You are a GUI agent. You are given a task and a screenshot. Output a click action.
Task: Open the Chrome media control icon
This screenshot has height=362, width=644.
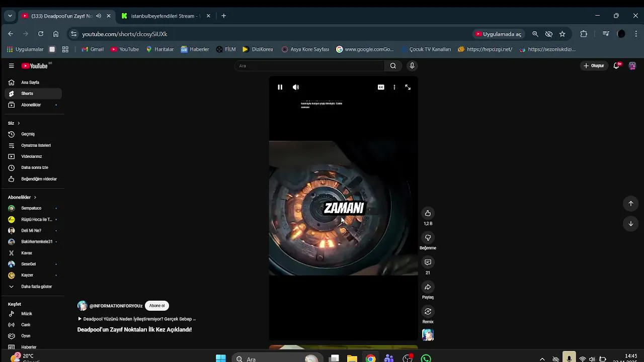coord(606,34)
